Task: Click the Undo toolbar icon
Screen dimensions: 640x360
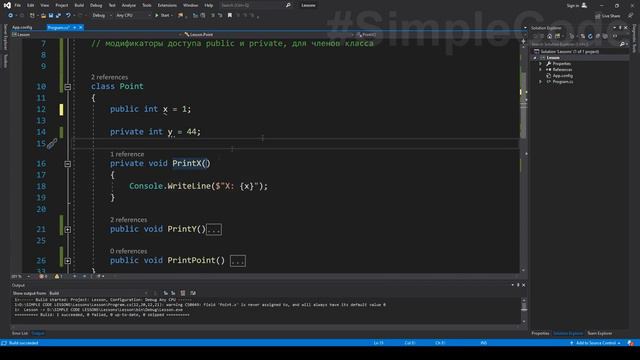Action: point(68,16)
